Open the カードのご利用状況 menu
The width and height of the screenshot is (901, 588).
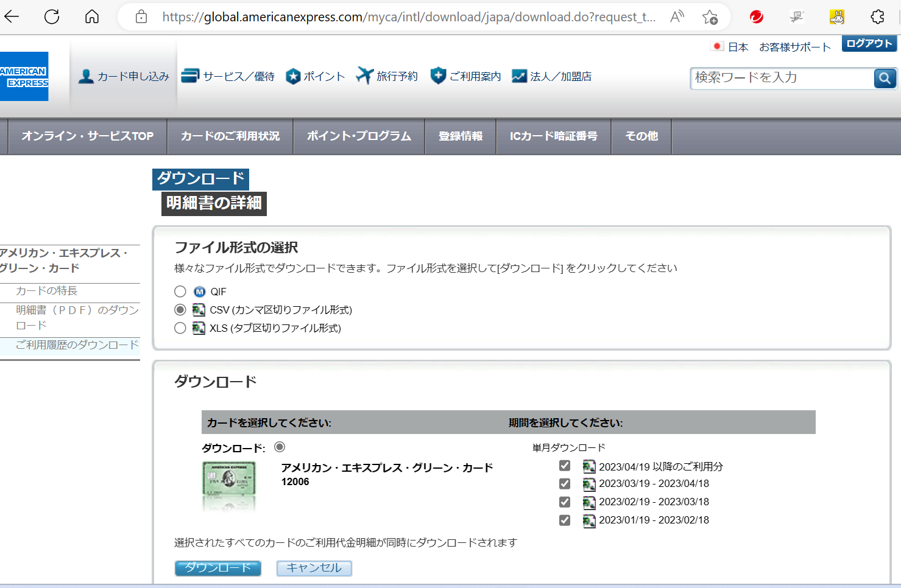pos(230,136)
